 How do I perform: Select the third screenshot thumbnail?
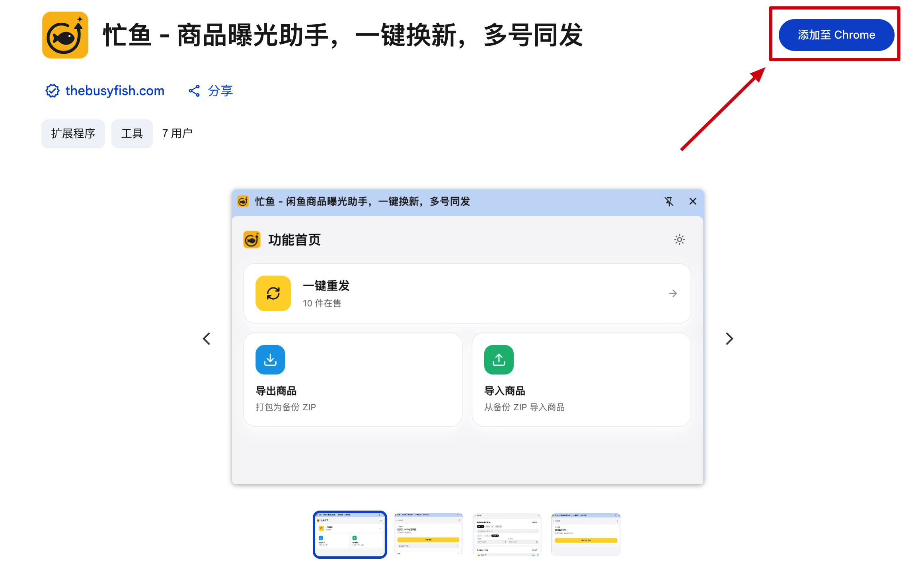(x=507, y=534)
